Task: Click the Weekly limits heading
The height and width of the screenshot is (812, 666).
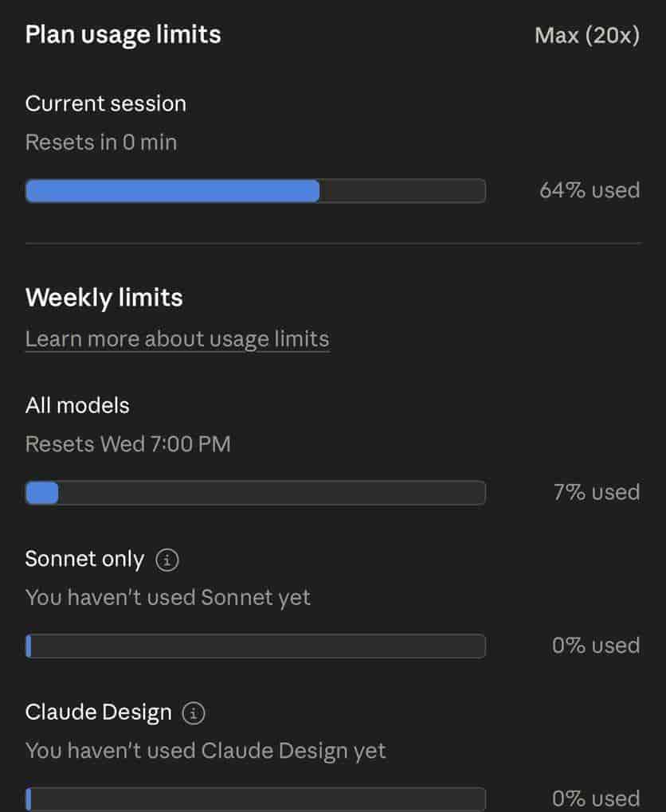Action: 104,298
